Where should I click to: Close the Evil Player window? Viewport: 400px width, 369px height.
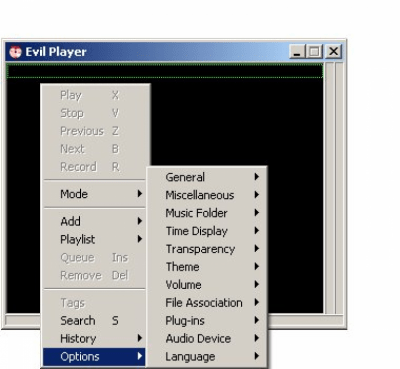pos(334,52)
